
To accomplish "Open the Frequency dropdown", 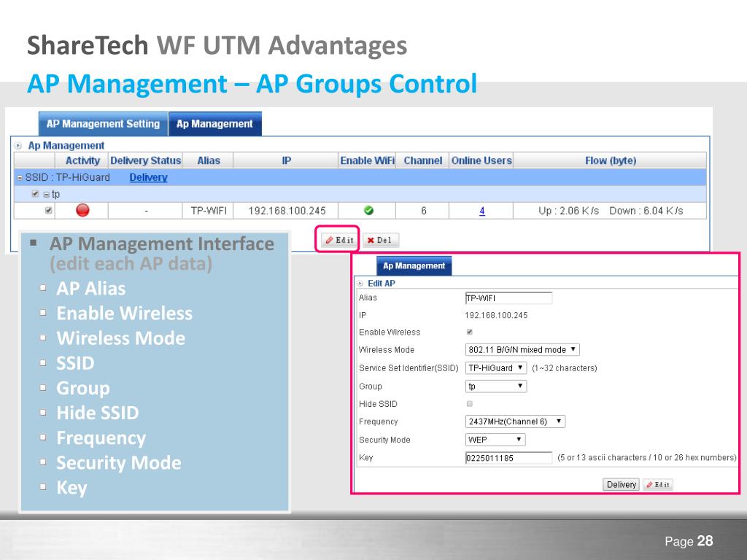I will [515, 421].
